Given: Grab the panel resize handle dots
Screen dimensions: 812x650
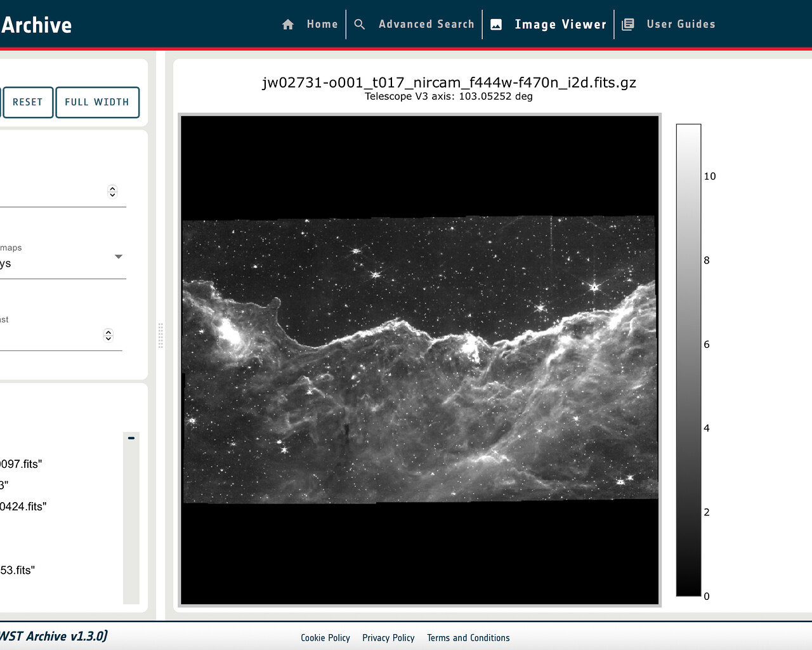Looking at the screenshot, I should [x=160, y=335].
